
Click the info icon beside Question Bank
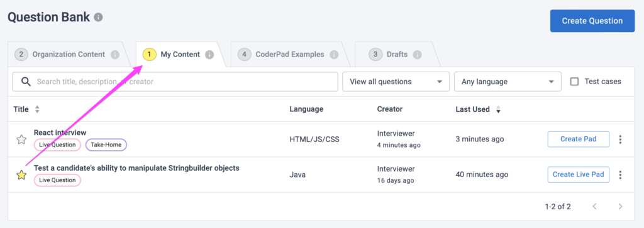point(98,18)
